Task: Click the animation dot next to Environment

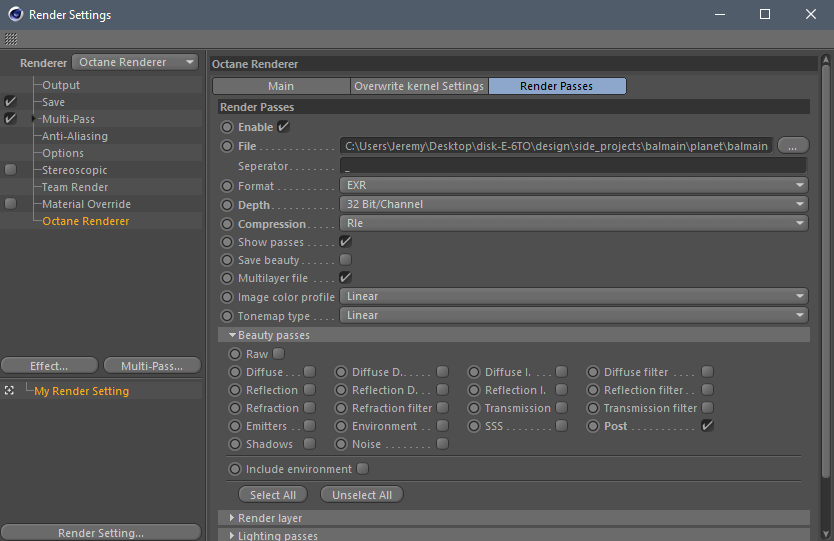Action: (341, 426)
